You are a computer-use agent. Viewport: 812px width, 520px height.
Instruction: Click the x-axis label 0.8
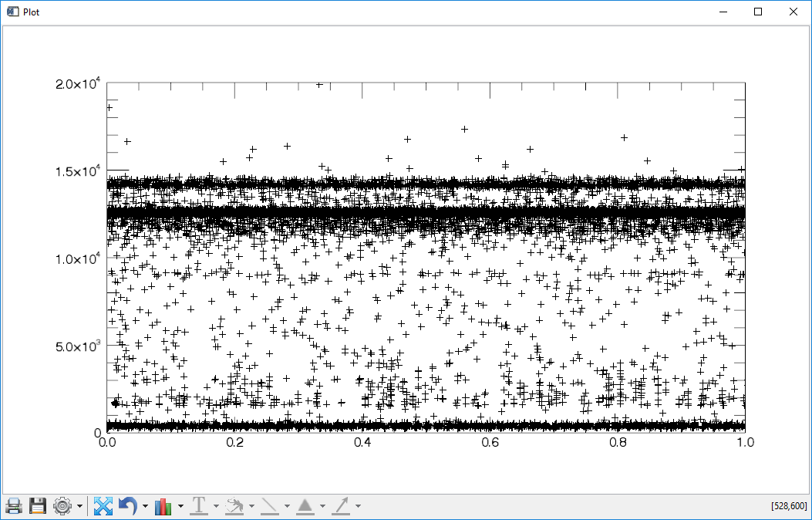618,443
